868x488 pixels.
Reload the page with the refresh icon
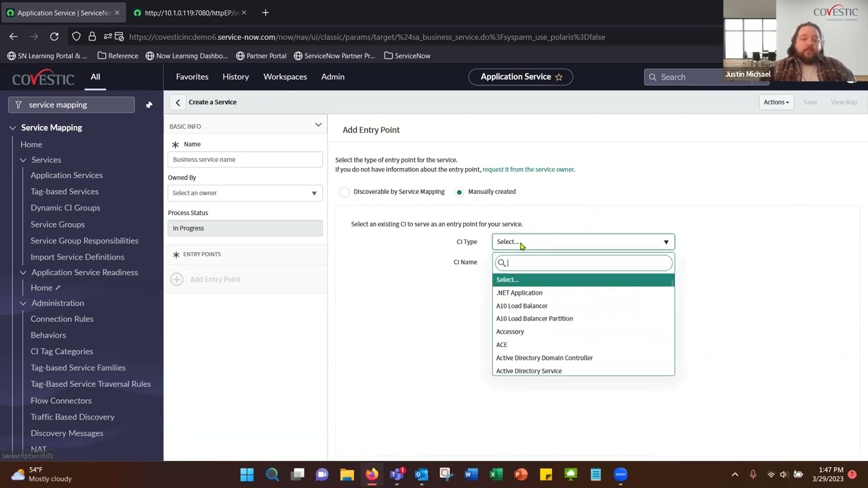[x=54, y=37]
